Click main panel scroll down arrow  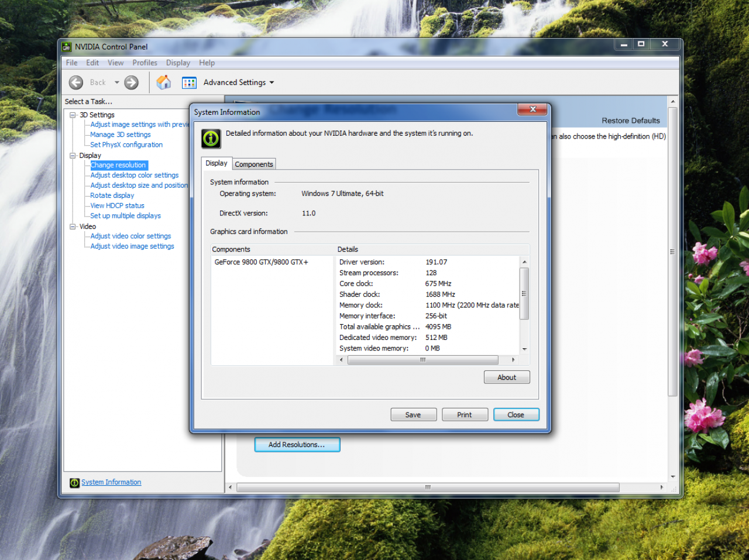673,477
